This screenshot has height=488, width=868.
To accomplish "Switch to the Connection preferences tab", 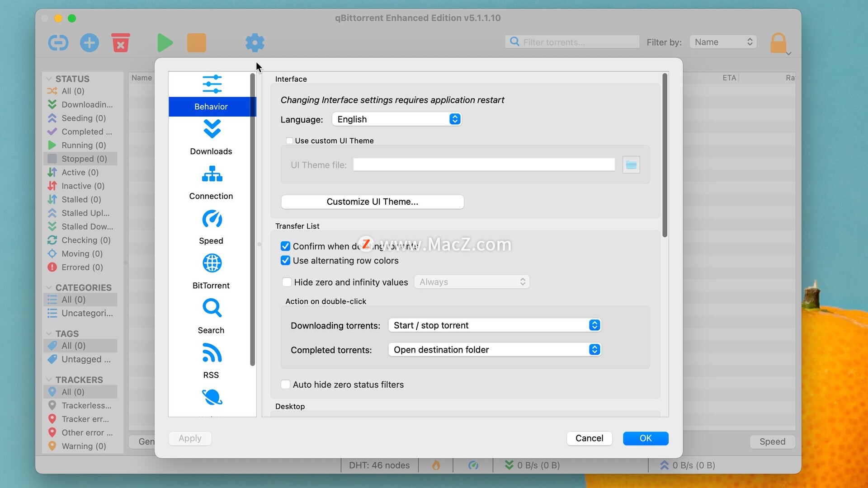I will pyautogui.click(x=211, y=196).
